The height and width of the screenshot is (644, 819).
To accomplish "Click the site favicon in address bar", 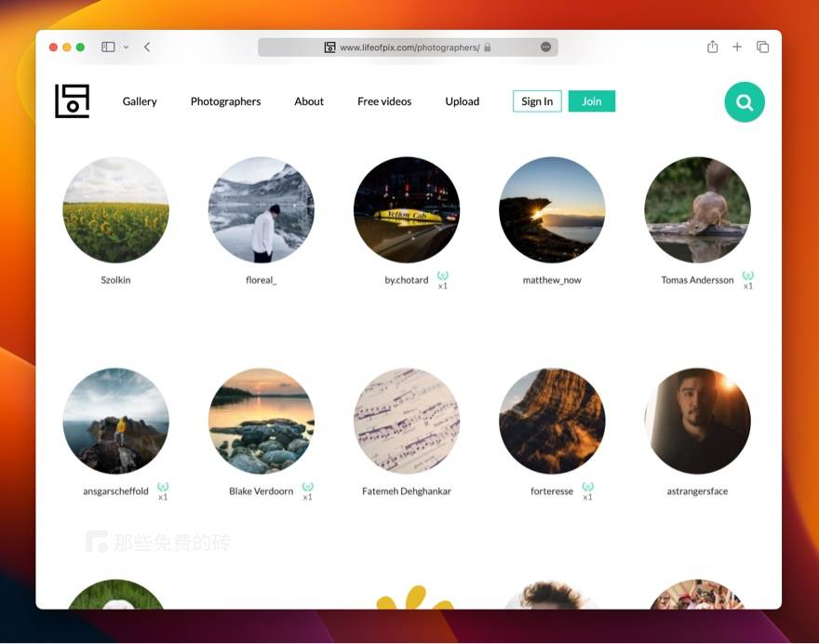I will click(329, 47).
